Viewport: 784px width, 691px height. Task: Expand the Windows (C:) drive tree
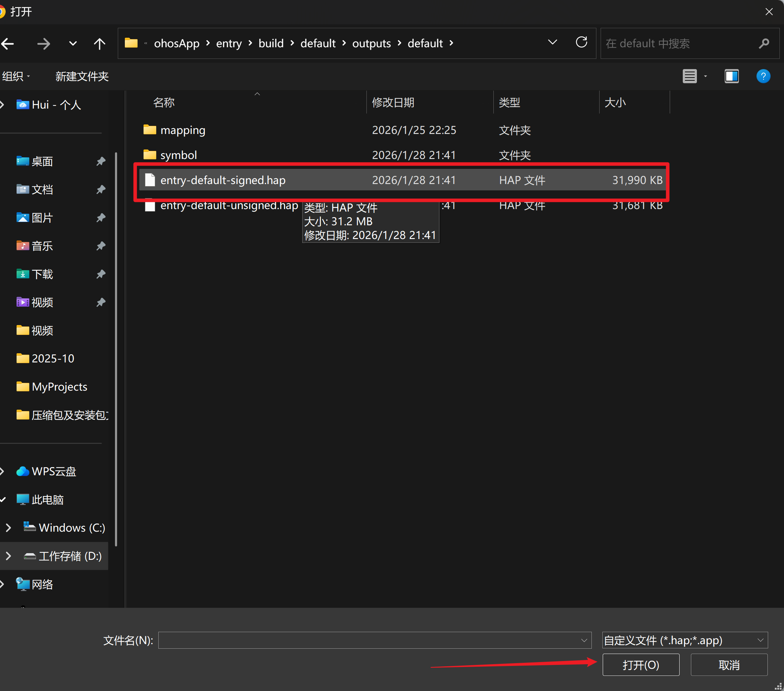[8, 528]
